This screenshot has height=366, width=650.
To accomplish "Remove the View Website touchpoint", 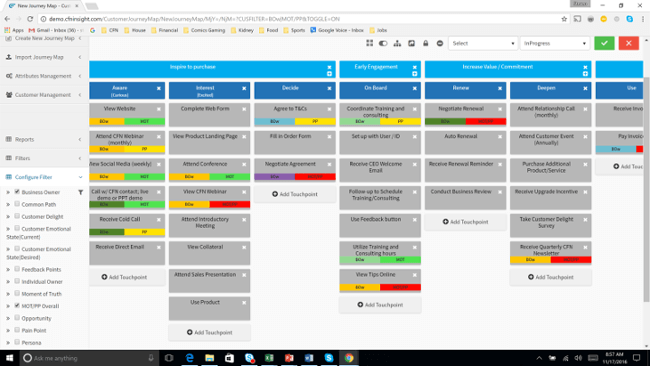I will (x=159, y=109).
